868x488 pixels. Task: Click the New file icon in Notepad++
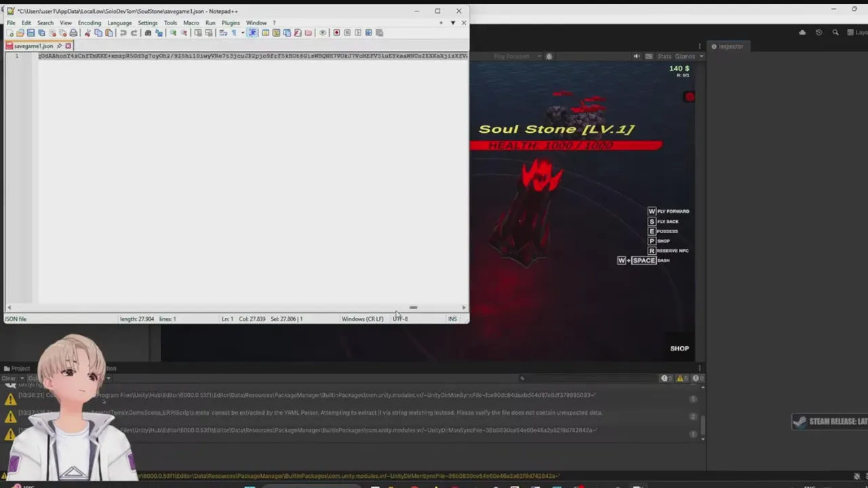[x=10, y=33]
